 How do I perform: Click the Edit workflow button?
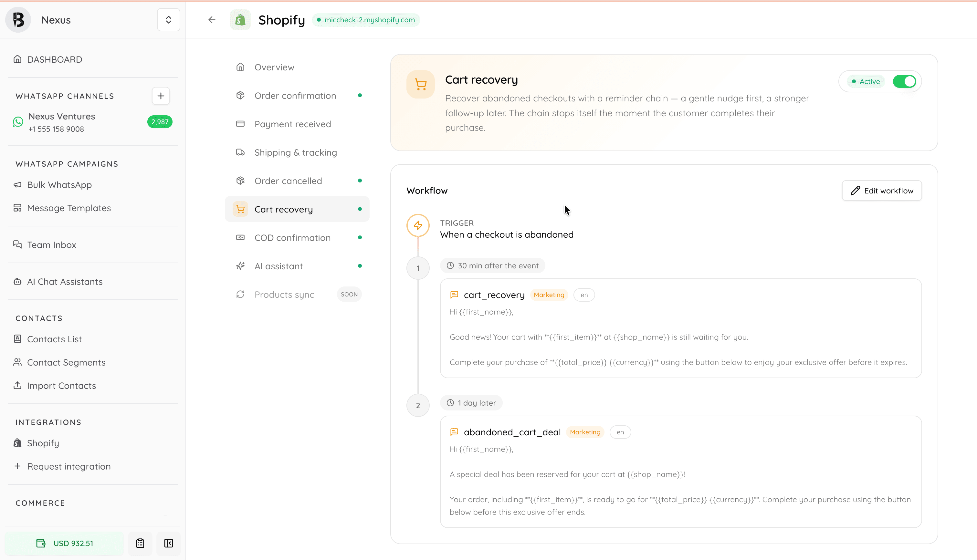point(882,191)
